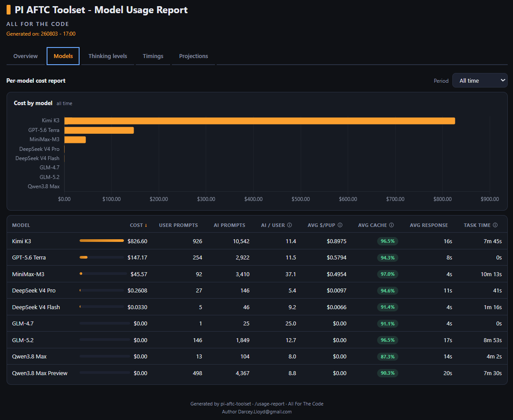Click the 8m 53s task time value
This screenshot has width=513, height=420.
(493, 340)
